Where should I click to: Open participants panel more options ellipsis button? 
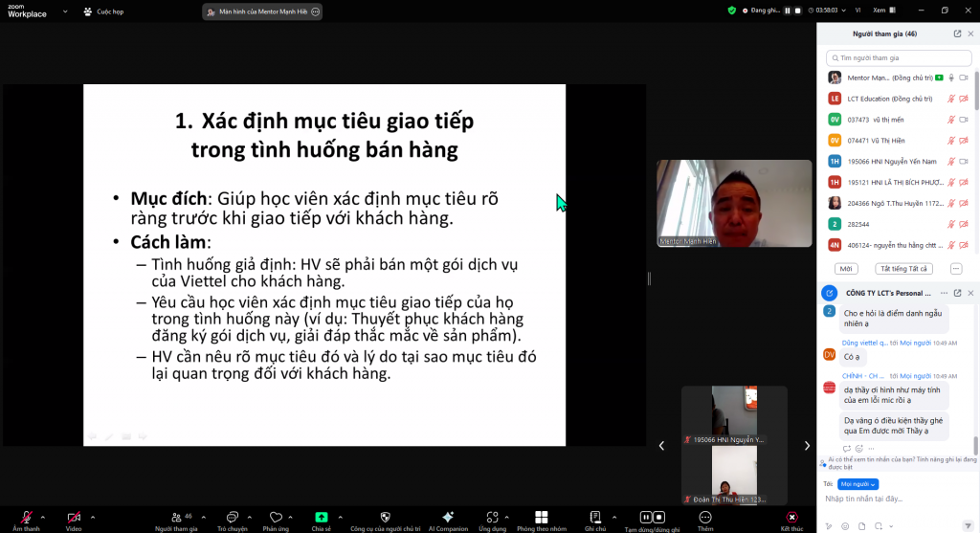click(956, 269)
